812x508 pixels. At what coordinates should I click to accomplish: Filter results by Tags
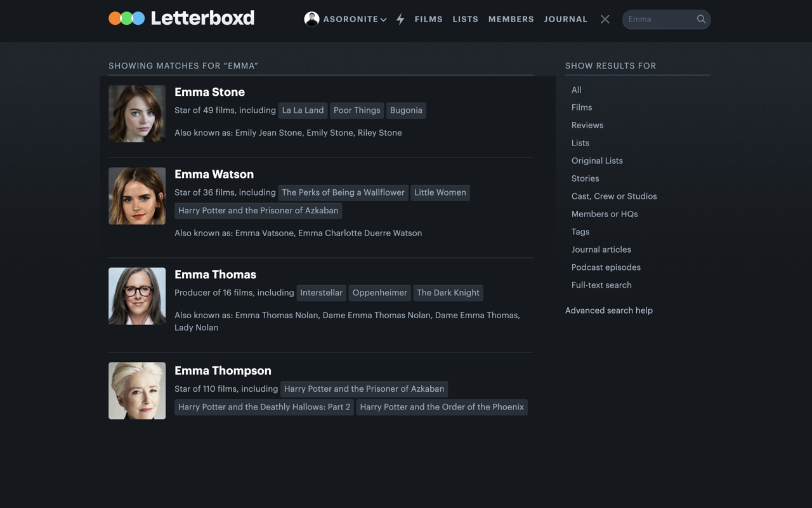click(580, 232)
